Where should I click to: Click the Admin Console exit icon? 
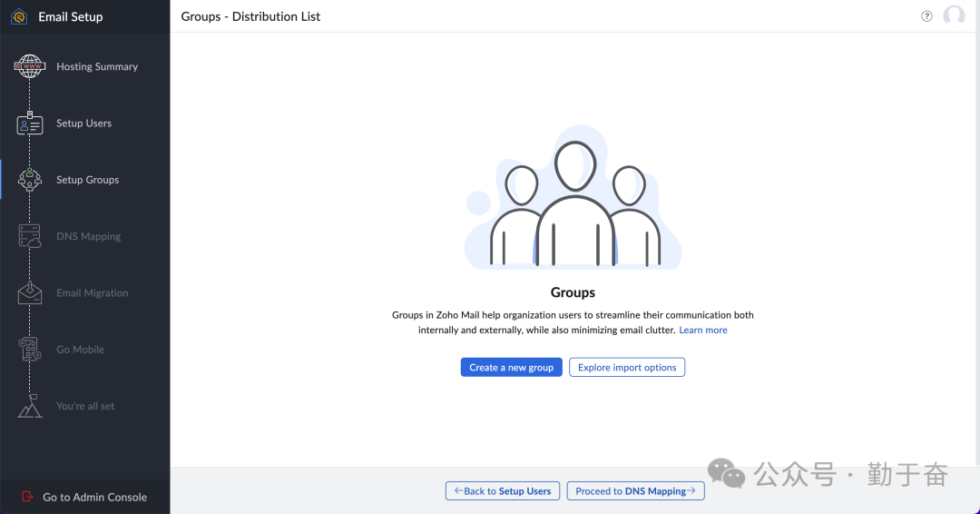coord(26,497)
